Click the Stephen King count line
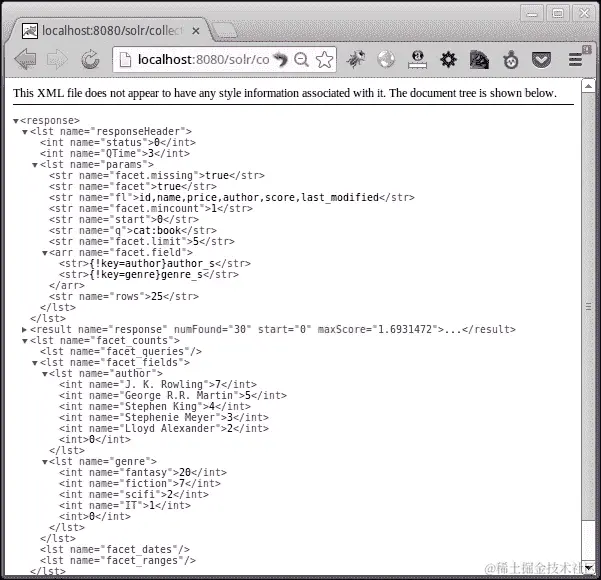601x580 pixels. 155,406
